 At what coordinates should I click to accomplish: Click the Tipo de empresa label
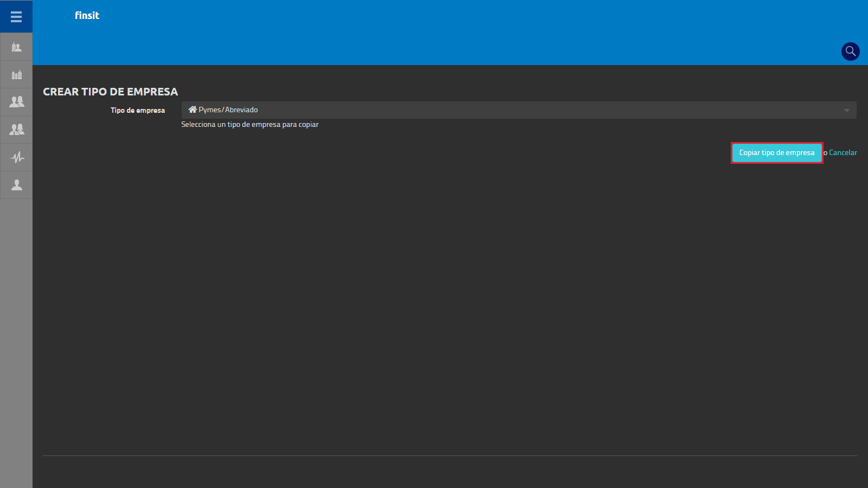point(138,110)
